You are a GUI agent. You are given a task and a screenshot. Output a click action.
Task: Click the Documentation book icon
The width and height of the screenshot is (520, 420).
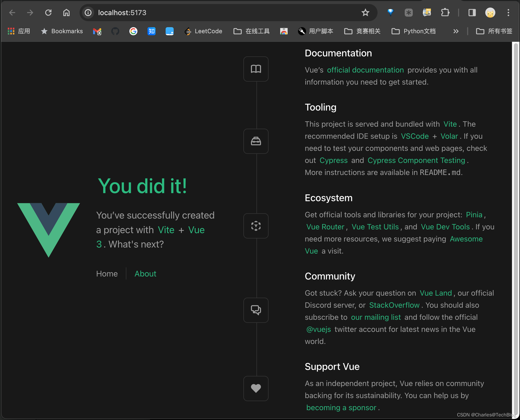[x=256, y=69]
